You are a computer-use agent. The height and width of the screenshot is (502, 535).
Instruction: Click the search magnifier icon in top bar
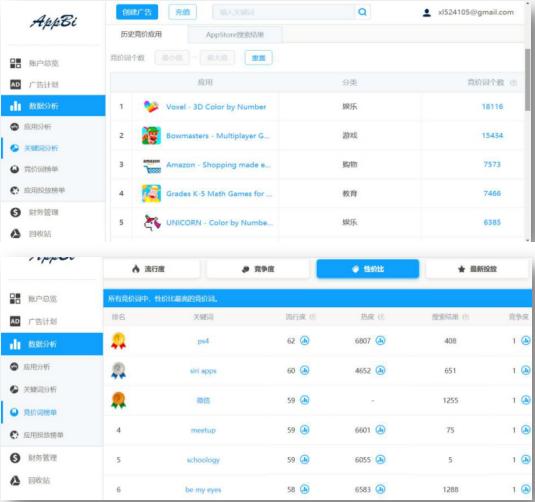point(362,12)
